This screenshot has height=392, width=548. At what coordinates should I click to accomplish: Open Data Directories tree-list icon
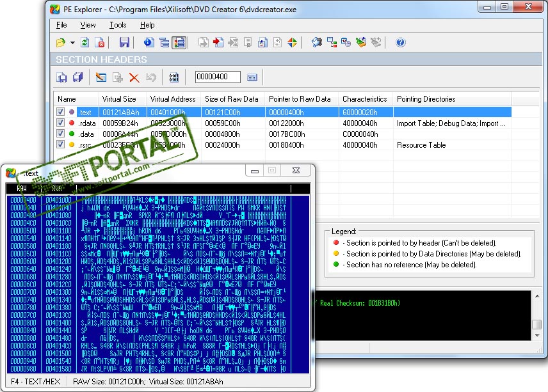(164, 43)
